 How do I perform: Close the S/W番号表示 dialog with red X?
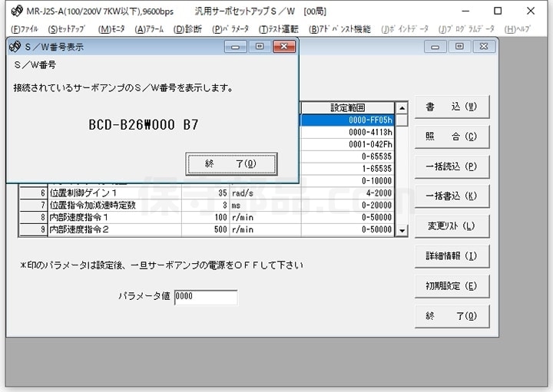tap(284, 47)
